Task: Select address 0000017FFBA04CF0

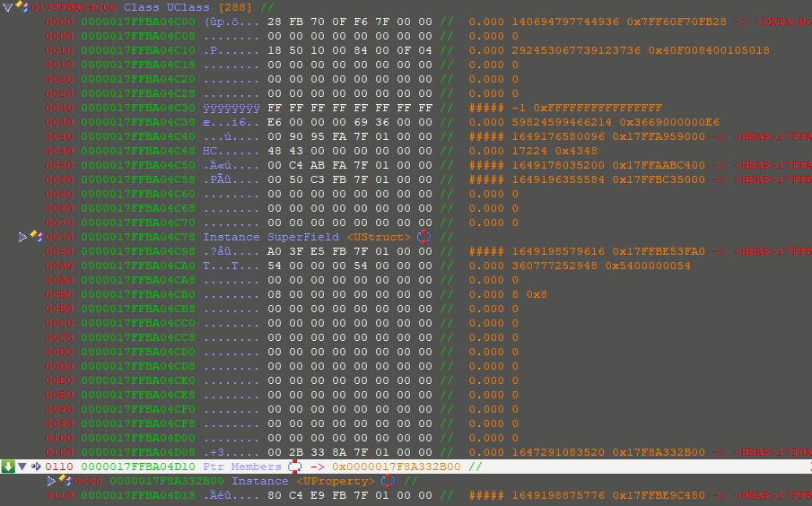Action: 138,409
